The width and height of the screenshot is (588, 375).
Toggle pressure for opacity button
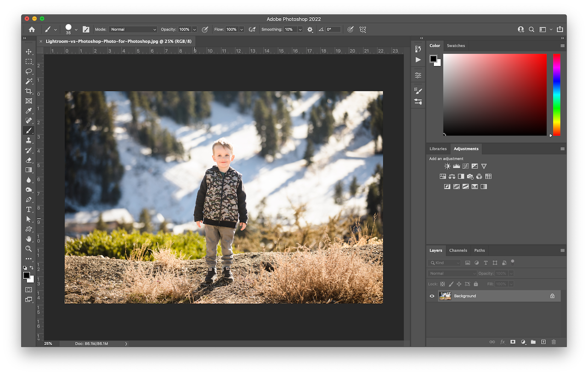click(x=205, y=29)
